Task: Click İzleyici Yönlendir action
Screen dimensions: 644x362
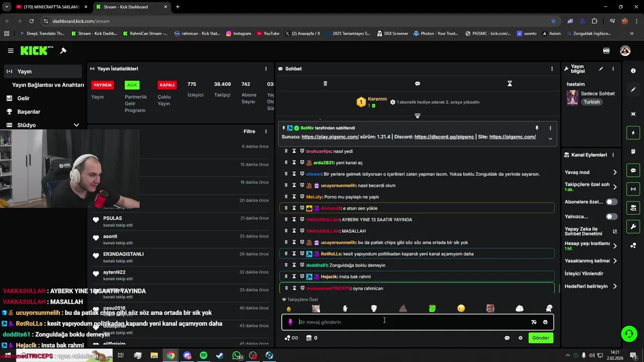Action: coord(584,274)
